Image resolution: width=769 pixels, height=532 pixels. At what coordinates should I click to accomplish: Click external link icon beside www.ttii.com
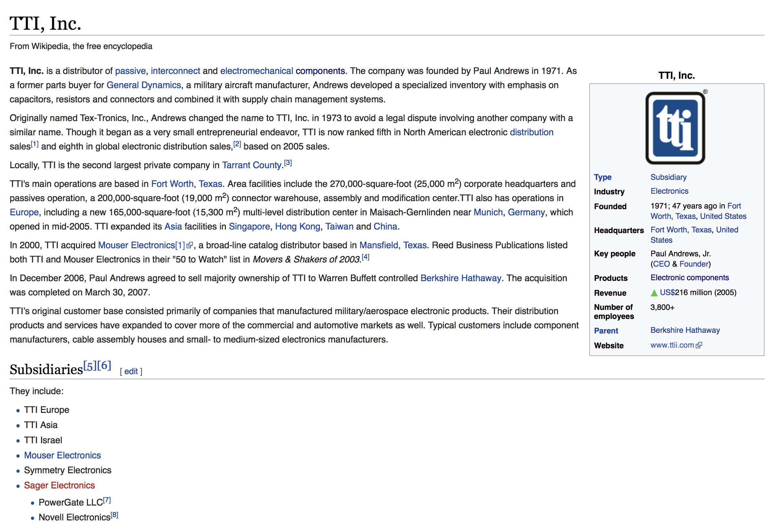point(699,346)
